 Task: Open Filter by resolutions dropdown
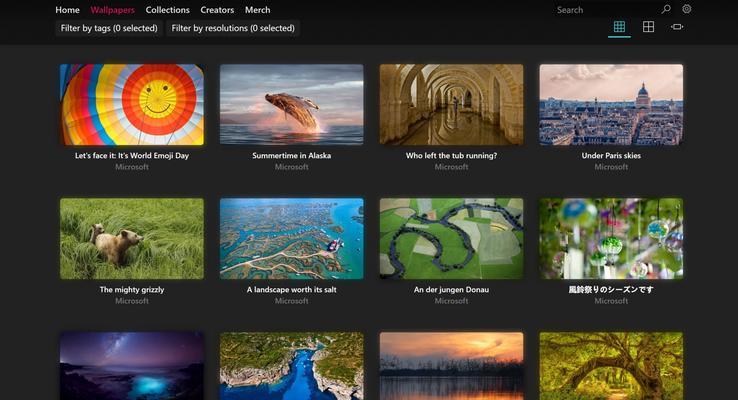[x=233, y=28]
